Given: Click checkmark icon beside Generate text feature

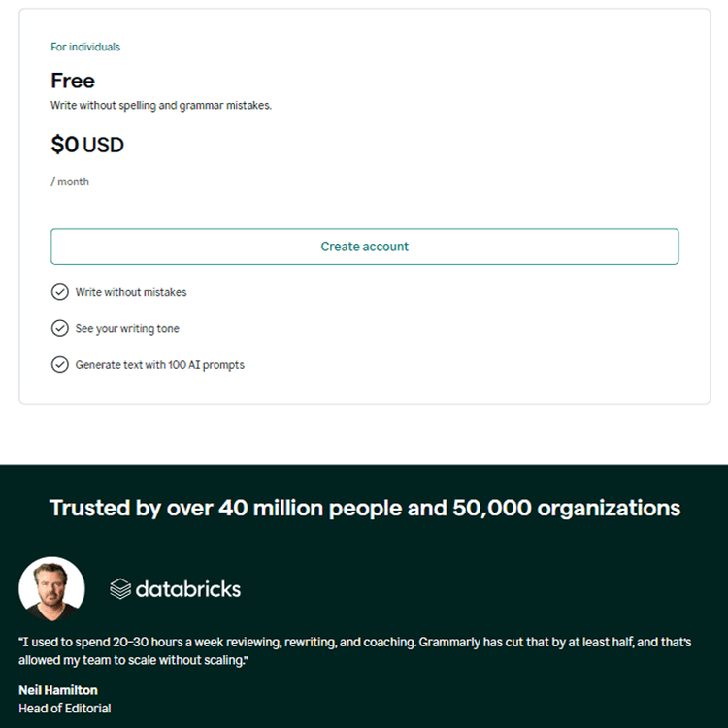Looking at the screenshot, I should click(x=60, y=365).
